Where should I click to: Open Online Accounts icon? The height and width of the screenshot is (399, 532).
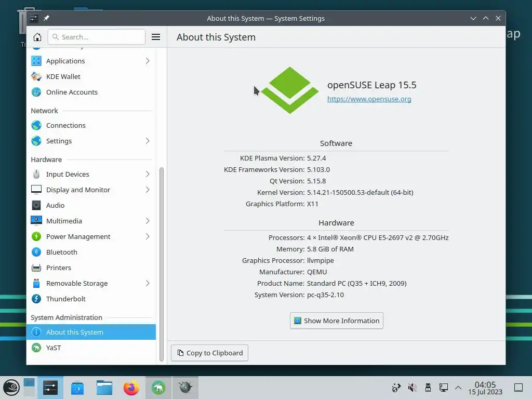point(36,92)
